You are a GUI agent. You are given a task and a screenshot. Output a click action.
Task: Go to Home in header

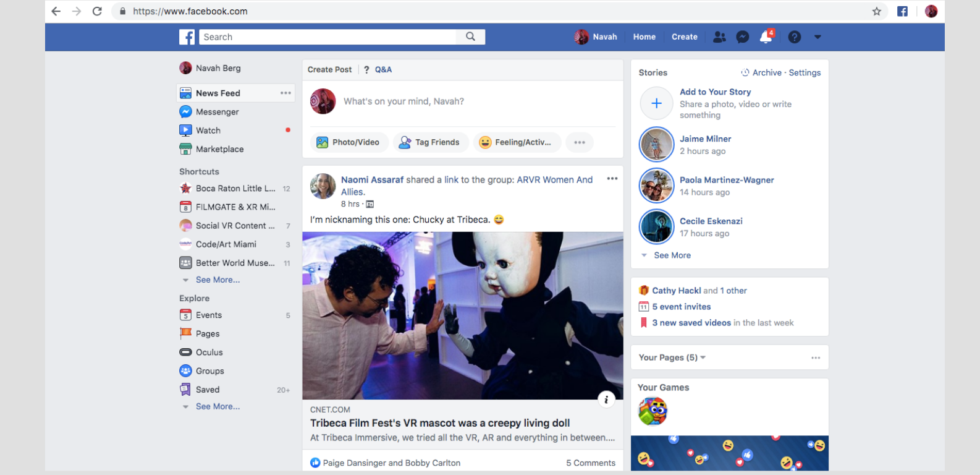click(x=644, y=37)
